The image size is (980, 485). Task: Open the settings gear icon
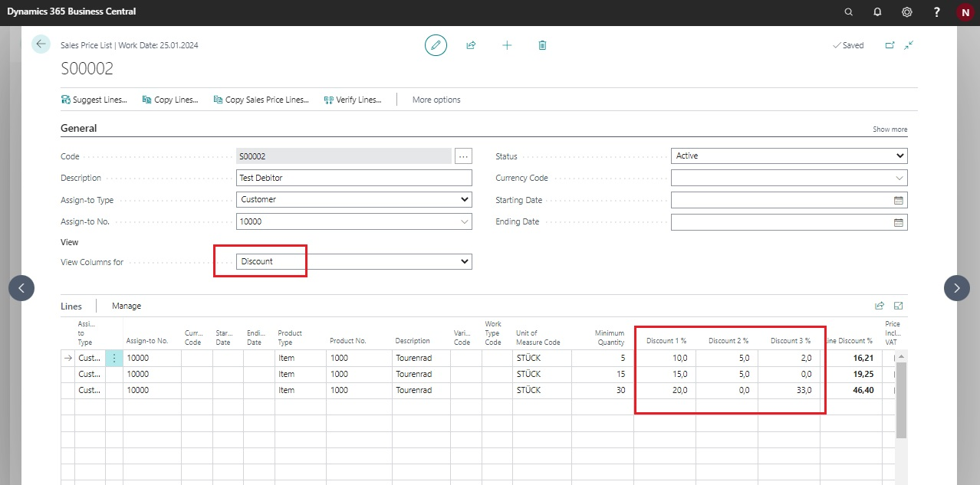pos(907,12)
